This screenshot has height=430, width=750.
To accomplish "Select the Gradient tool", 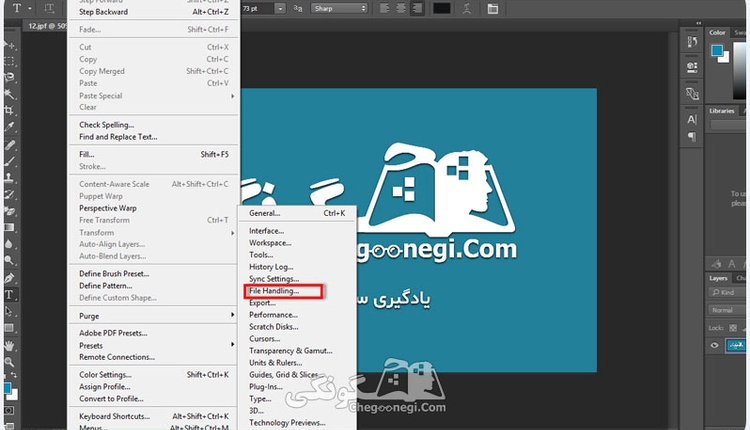I will coord(9,227).
